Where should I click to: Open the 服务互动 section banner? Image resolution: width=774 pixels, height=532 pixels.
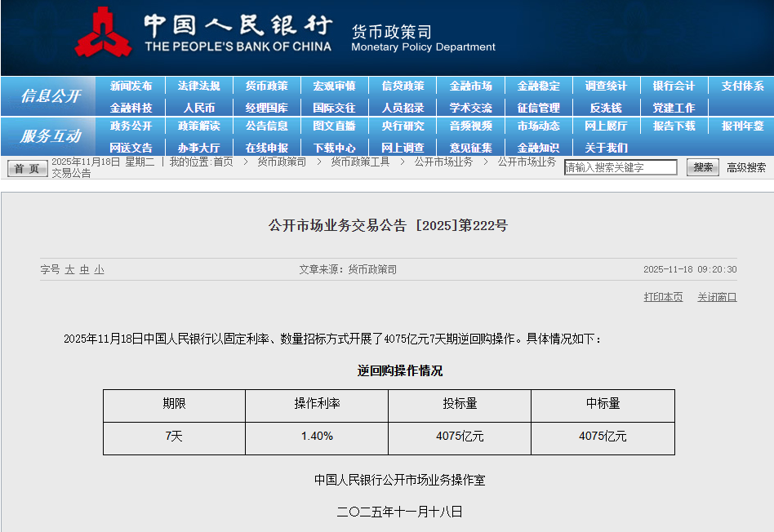[50, 136]
